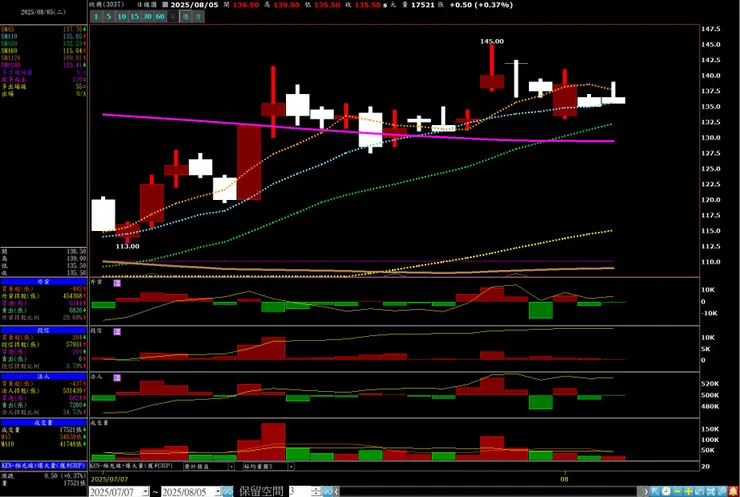Click the 成交量 blue panel header
The width and height of the screenshot is (740, 497).
point(43,422)
